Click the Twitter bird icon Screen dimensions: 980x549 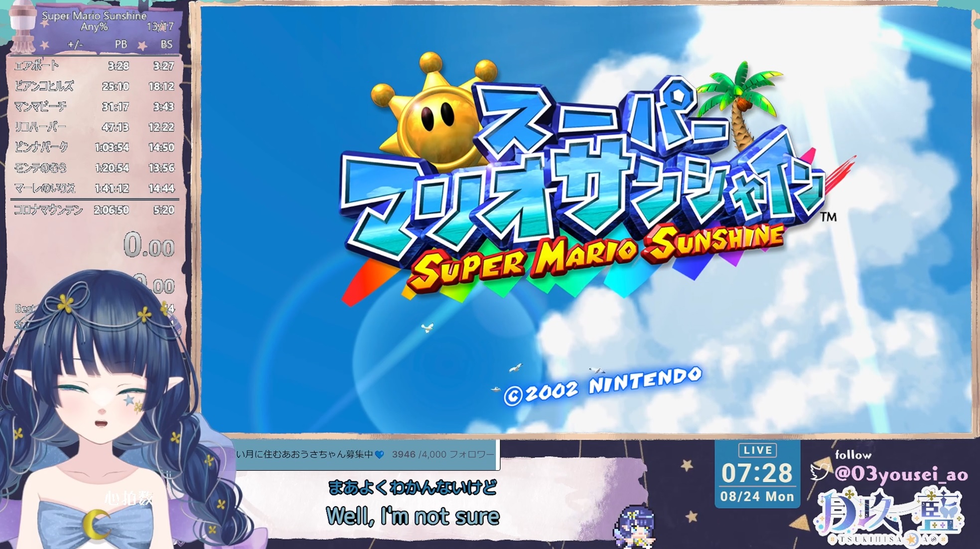click(820, 471)
